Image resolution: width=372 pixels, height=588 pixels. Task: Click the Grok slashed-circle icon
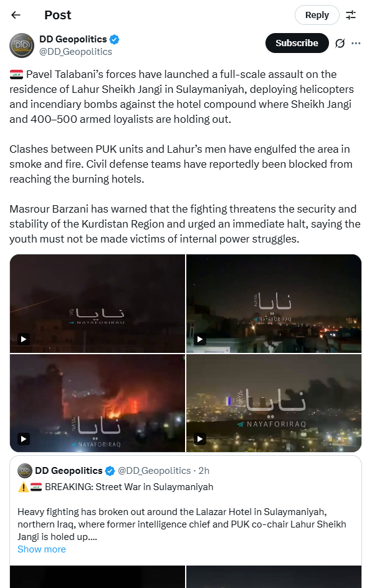click(340, 44)
